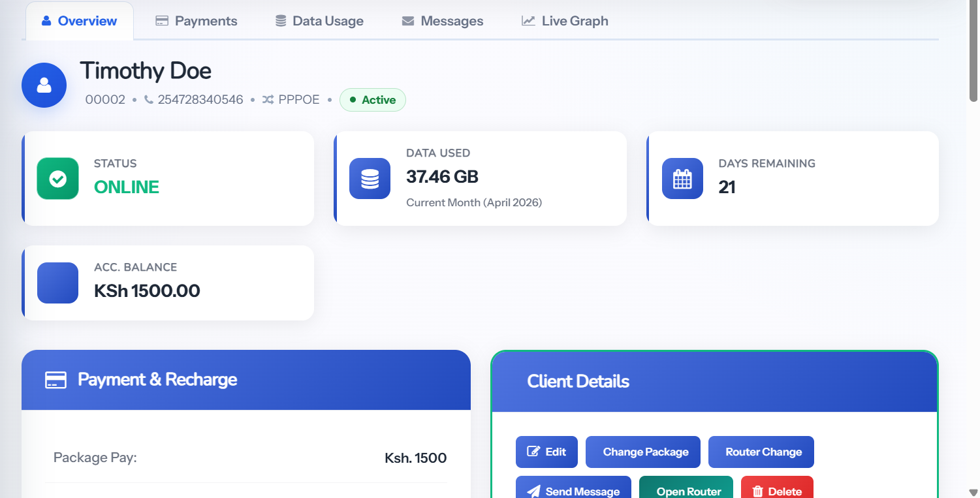This screenshot has height=498, width=980.
Task: Click the Ksh. 1500 Package Pay amount
Action: 415,458
